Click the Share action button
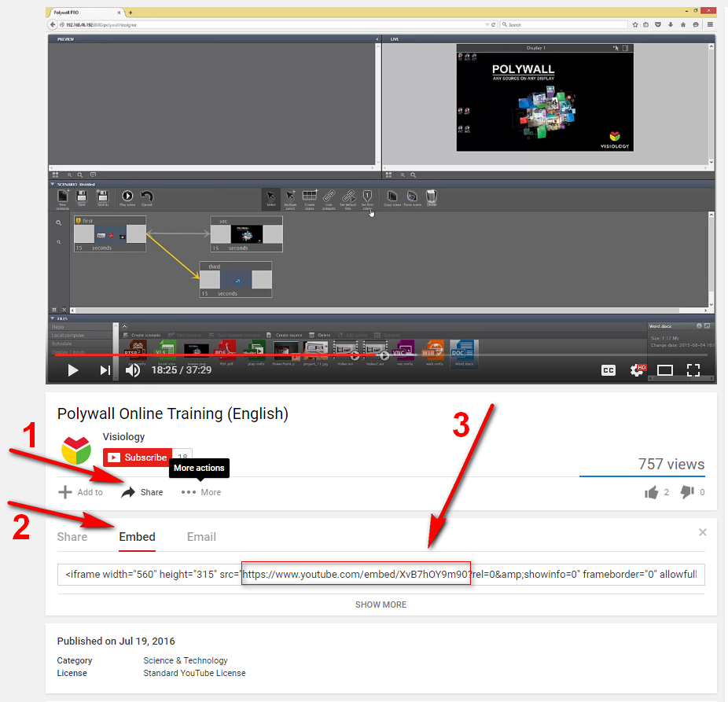The image size is (728, 702). click(142, 492)
